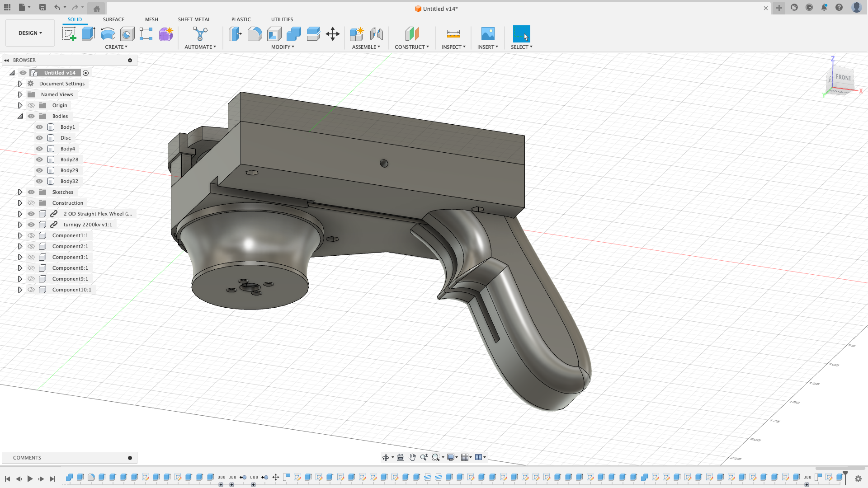Expand the Construction folder
868x488 pixels.
pos(20,202)
